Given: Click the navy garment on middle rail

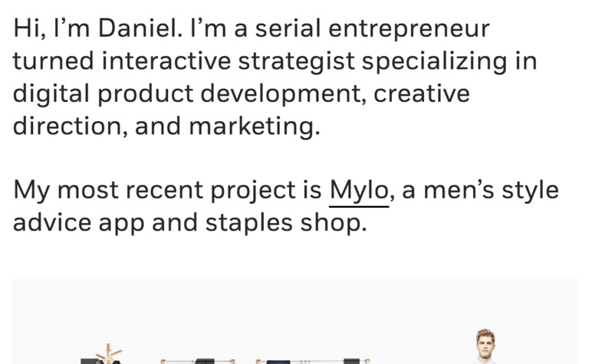Looking at the screenshot, I should tap(278, 362).
